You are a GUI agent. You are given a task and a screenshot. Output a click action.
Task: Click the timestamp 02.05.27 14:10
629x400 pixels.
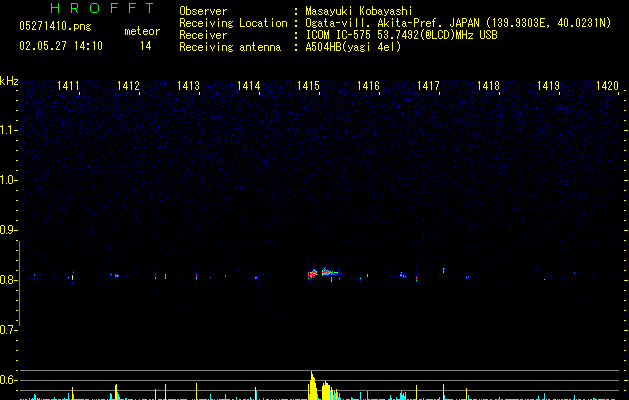click(61, 46)
